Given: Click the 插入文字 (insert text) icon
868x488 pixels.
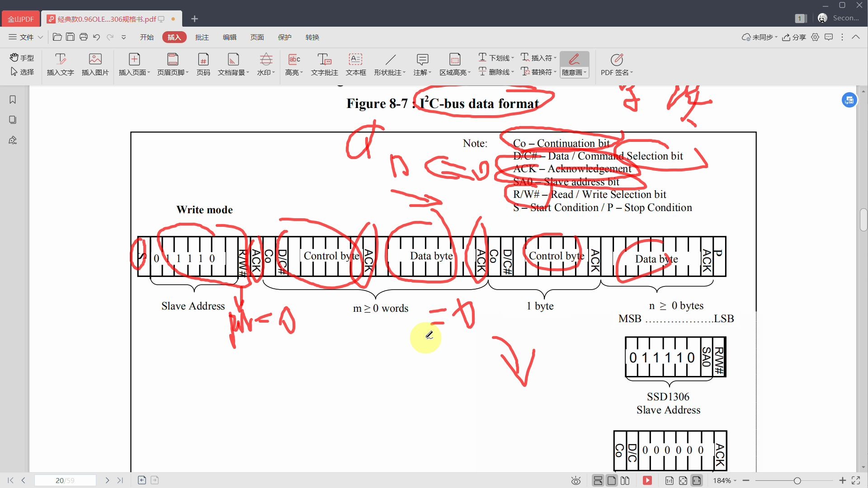Looking at the screenshot, I should 59,64.
